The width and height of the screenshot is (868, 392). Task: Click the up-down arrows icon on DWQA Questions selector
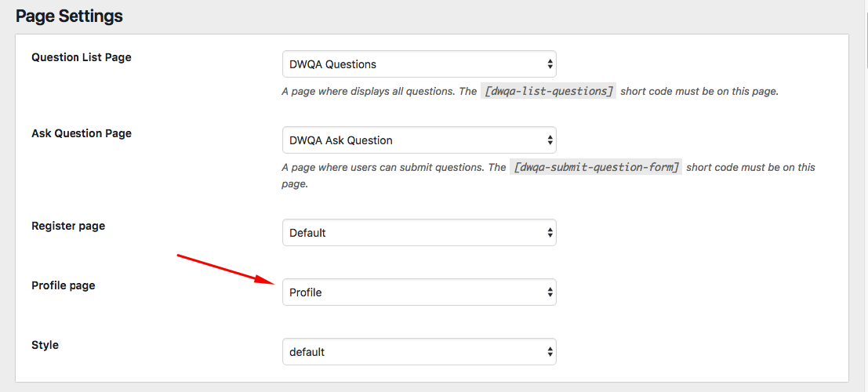550,64
